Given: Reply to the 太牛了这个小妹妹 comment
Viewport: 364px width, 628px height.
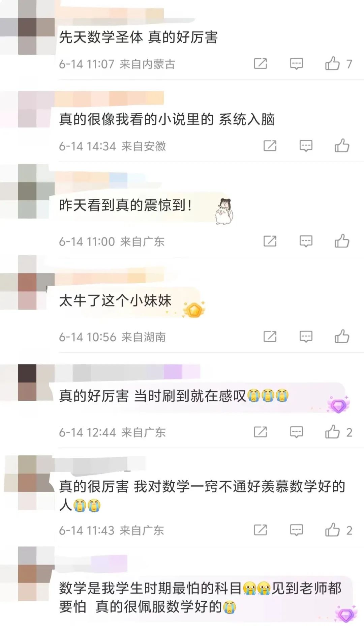Looking at the screenshot, I should [x=306, y=337].
